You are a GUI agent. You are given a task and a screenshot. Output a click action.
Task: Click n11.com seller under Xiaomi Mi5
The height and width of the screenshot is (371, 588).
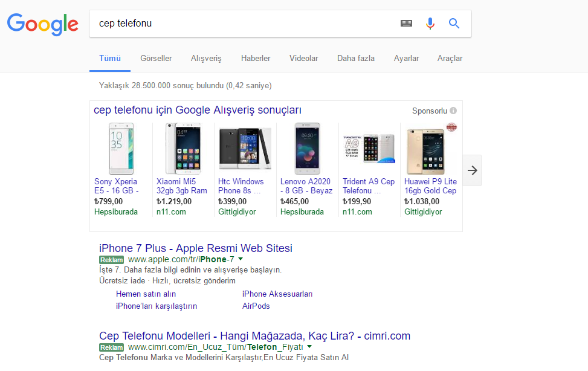pos(171,212)
